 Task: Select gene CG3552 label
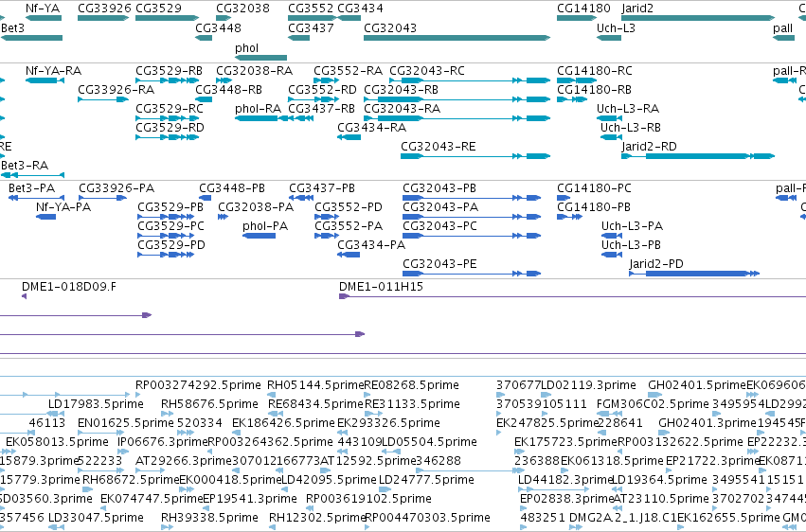pyautogui.click(x=311, y=9)
